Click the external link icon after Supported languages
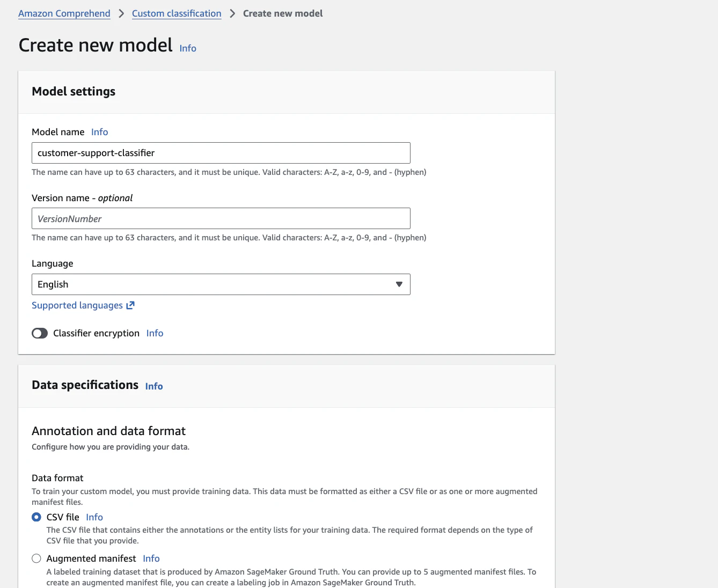This screenshot has width=718, height=588. point(130,305)
